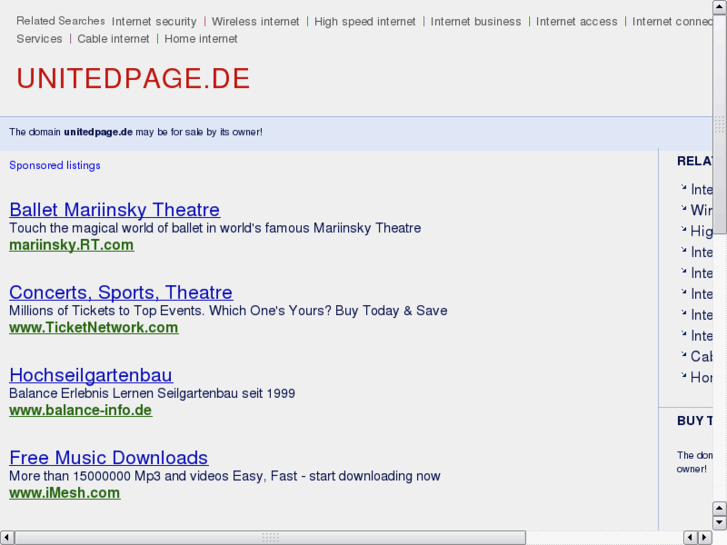Viewport: 727px width, 545px height.
Task: Click the 'Millions of Tickets to Top Events' description
Action: (228, 310)
